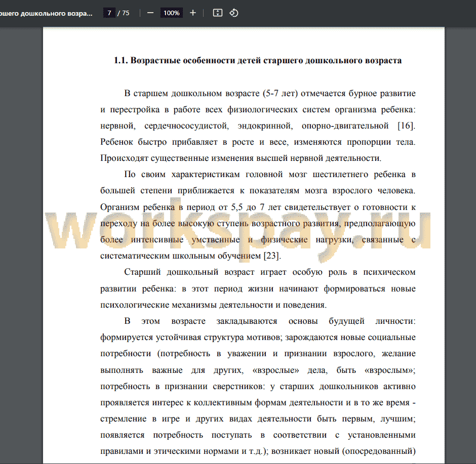The width and height of the screenshot is (476, 464).
Task: Click the word "Происходят" starting a sentence
Action: pos(124,158)
